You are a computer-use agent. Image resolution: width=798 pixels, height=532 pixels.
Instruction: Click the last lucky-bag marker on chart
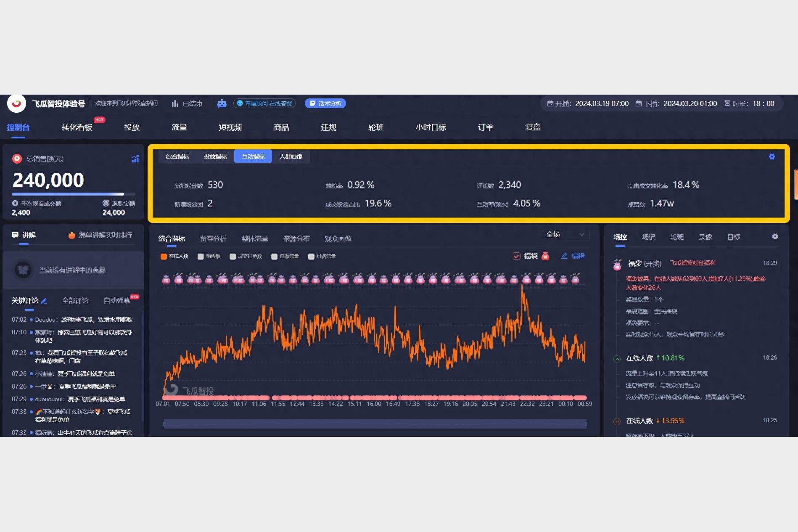tap(575, 278)
